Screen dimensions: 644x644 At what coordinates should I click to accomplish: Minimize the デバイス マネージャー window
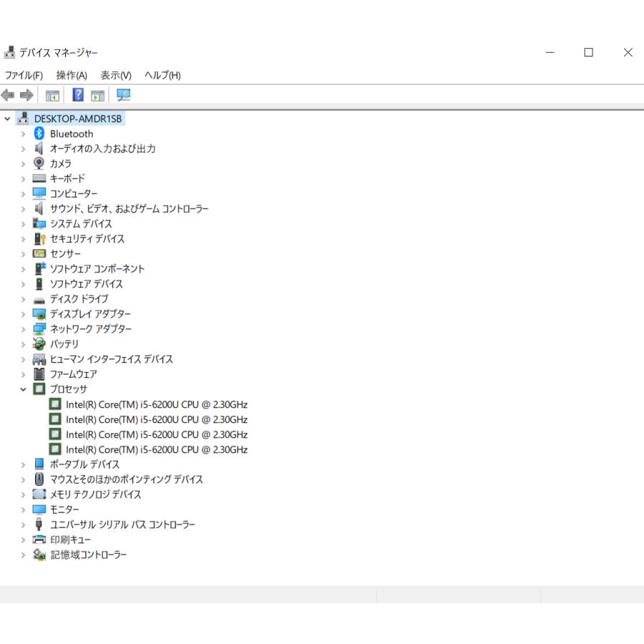[x=550, y=52]
